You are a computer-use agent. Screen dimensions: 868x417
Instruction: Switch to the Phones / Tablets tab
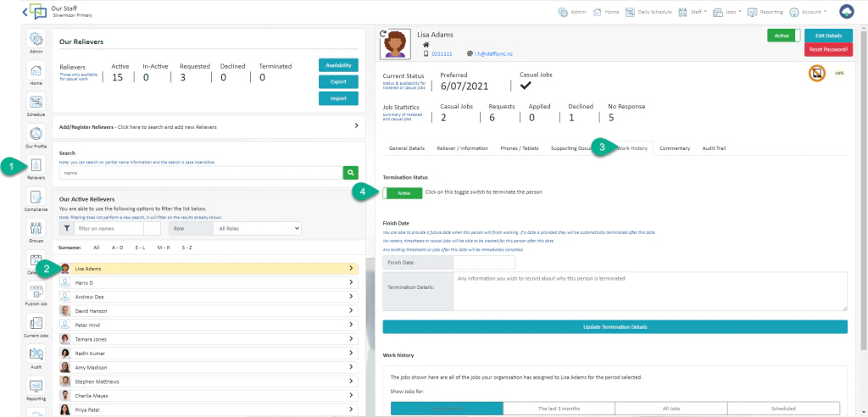520,148
